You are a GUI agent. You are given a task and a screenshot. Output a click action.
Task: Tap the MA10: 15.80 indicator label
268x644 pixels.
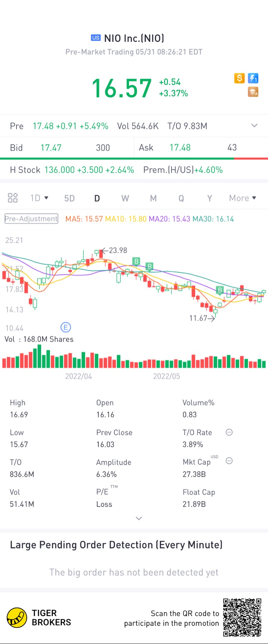tap(126, 219)
